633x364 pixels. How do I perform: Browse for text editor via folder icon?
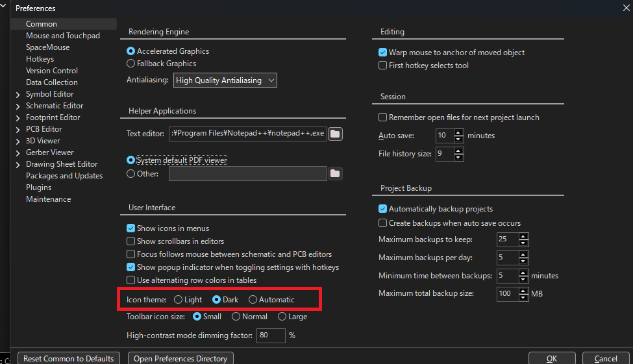pos(335,134)
